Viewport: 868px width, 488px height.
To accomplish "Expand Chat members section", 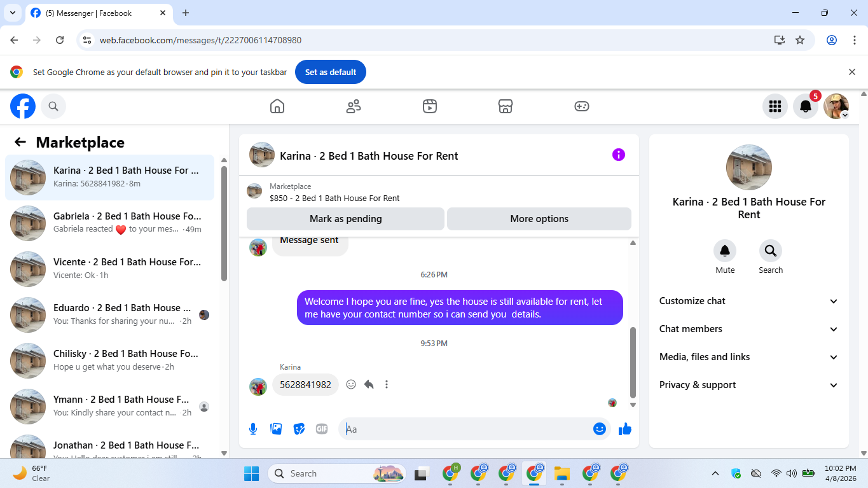I will tap(749, 329).
